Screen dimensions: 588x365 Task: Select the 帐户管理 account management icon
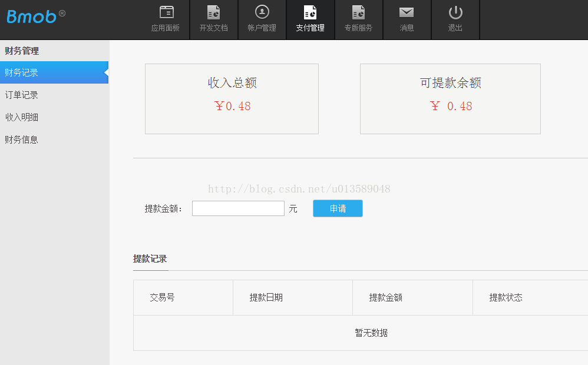[262, 19]
